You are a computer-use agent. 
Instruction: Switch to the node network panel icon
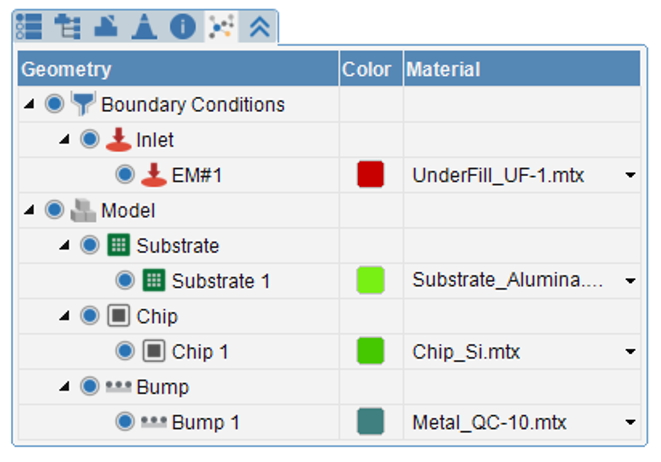[221, 27]
